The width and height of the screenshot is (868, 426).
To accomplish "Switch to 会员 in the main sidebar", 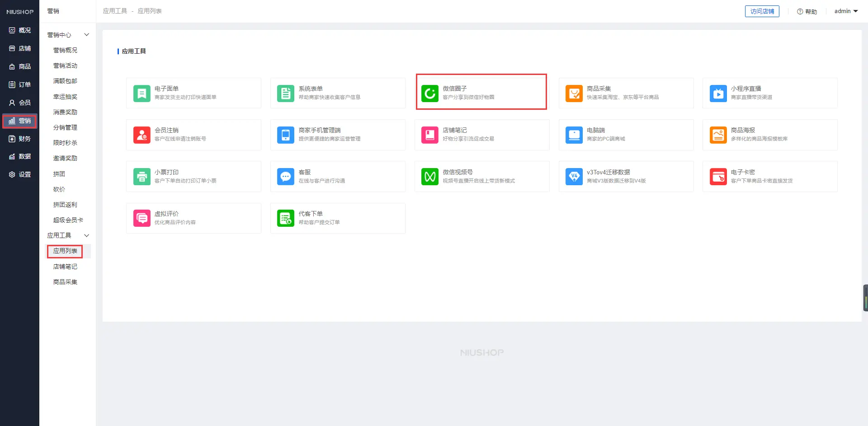I will (20, 103).
